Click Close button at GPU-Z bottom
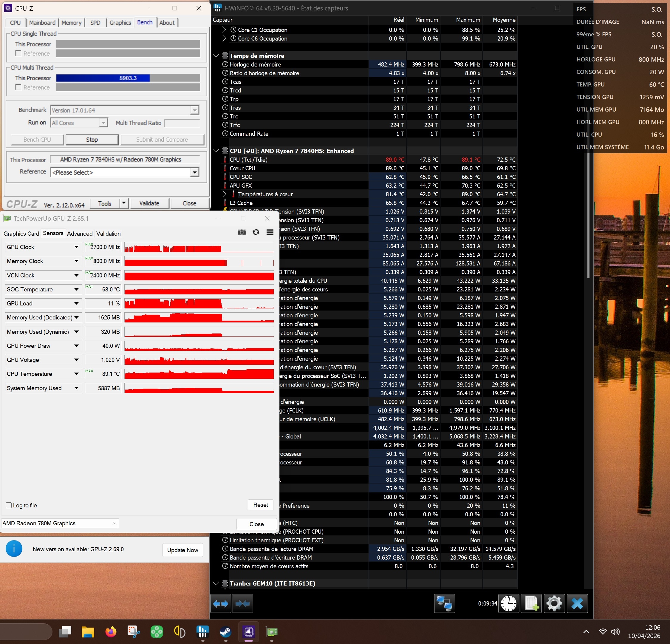This screenshot has height=644, width=670. pyautogui.click(x=256, y=524)
